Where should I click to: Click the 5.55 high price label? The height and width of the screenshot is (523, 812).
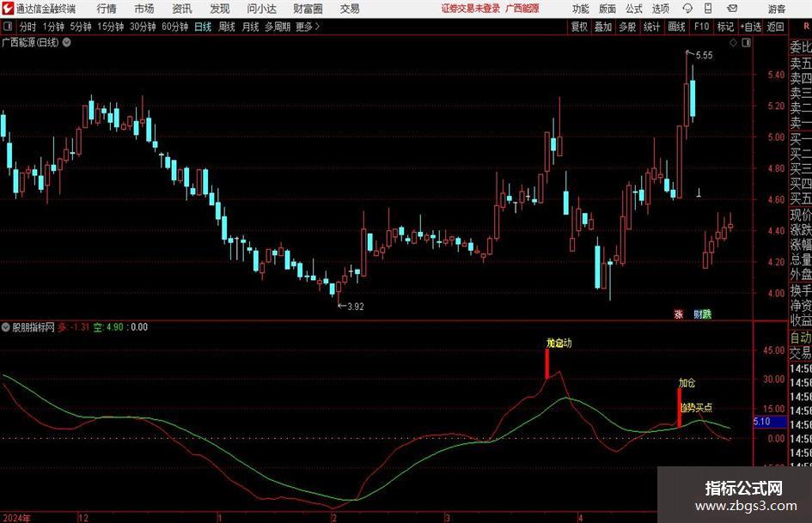coord(704,55)
